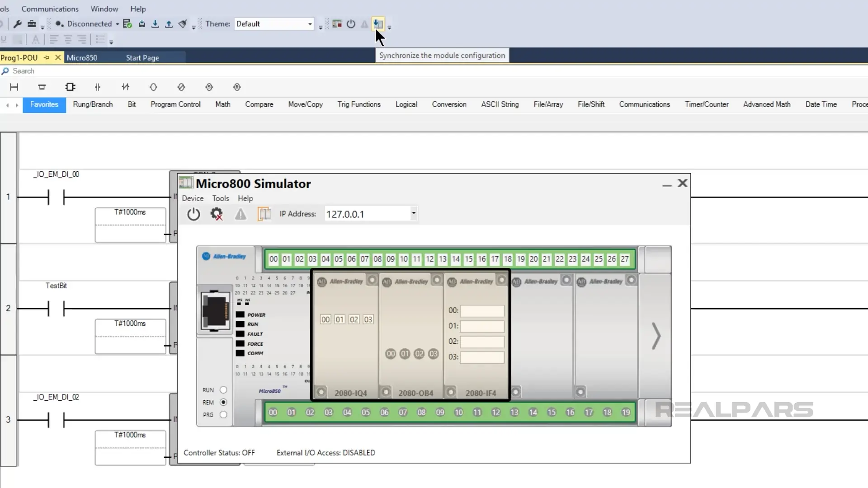Click the connect icon beside Disconnected
The image size is (868, 488).
pos(59,24)
